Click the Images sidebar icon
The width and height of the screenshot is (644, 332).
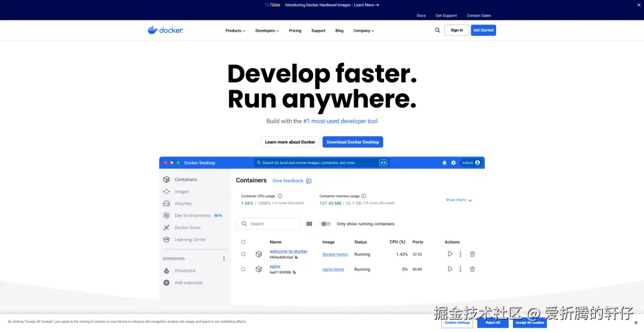166,191
